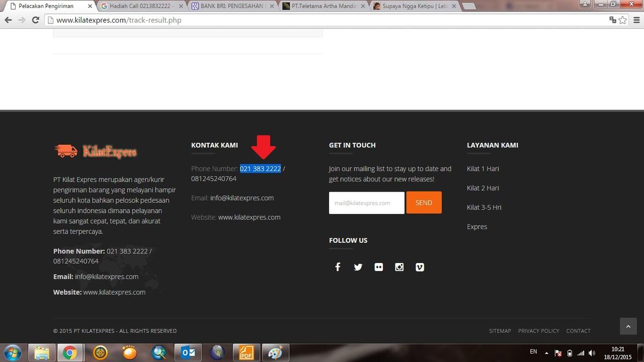Image resolution: width=644 pixels, height=362 pixels.
Task: Open the Vimeo follow icon
Action: (420, 267)
